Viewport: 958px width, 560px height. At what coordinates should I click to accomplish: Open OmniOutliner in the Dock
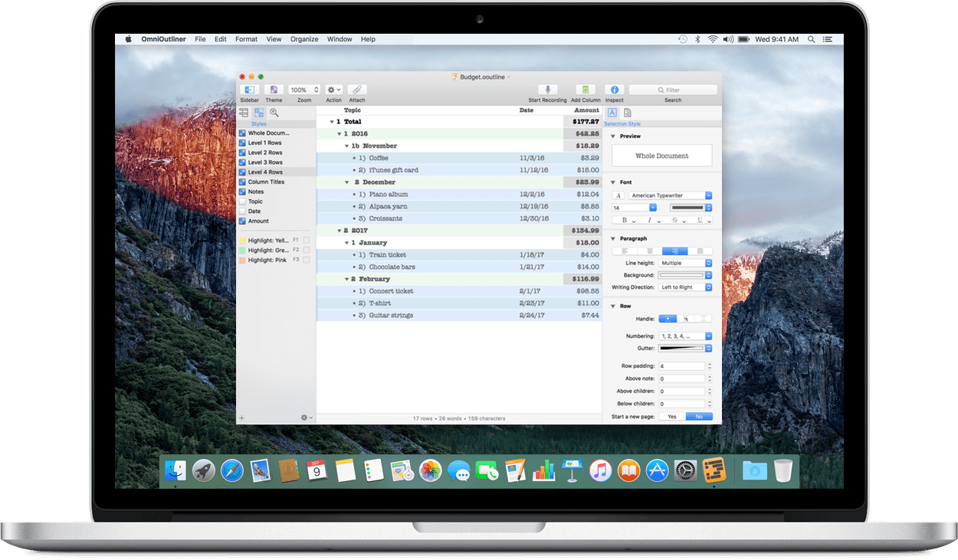pyautogui.click(x=714, y=470)
